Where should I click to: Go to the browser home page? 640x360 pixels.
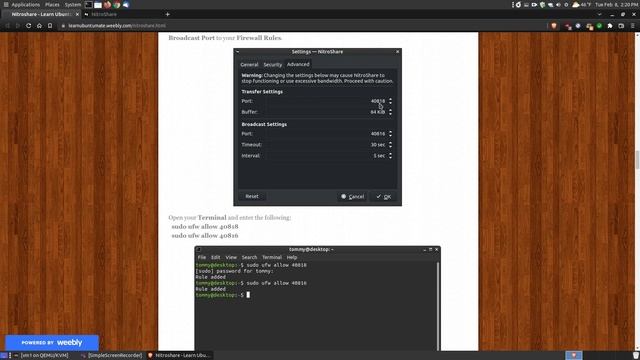[x=39, y=26]
